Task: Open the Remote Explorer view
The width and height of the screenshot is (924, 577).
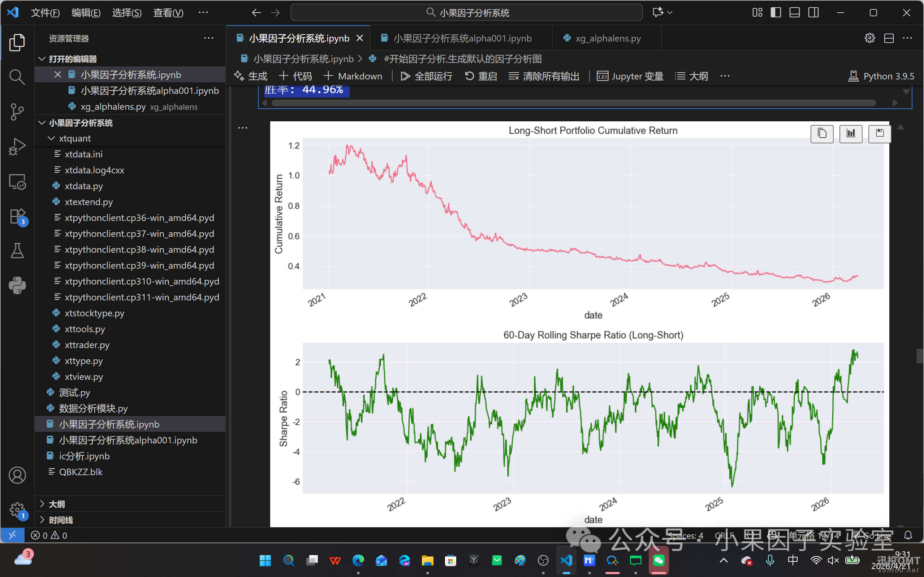Action: [17, 182]
